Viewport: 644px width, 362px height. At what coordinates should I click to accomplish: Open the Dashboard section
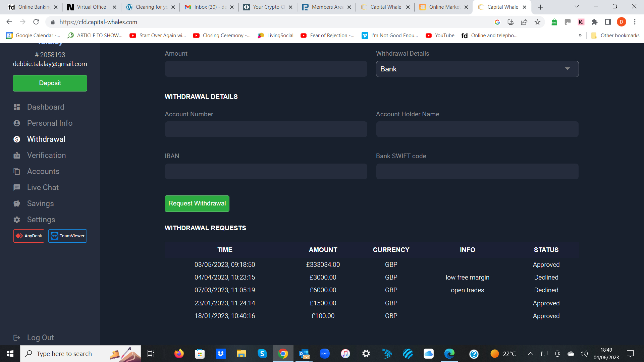[x=46, y=107]
